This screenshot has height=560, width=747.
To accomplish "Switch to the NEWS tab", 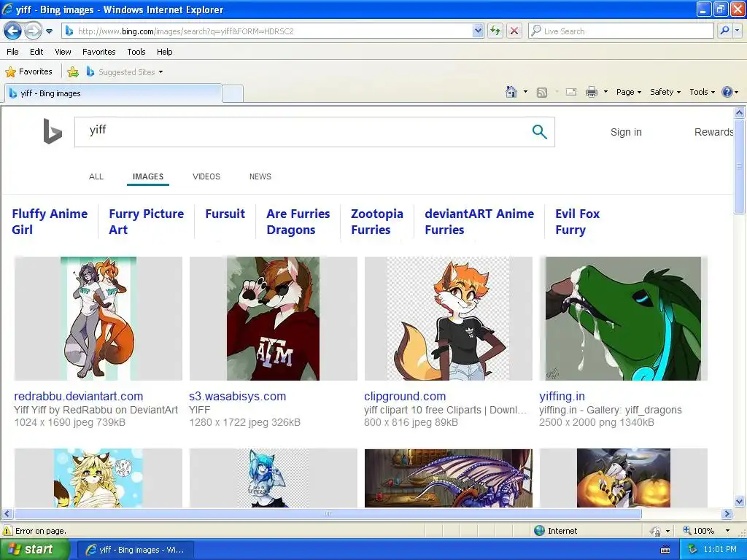I will point(260,176).
